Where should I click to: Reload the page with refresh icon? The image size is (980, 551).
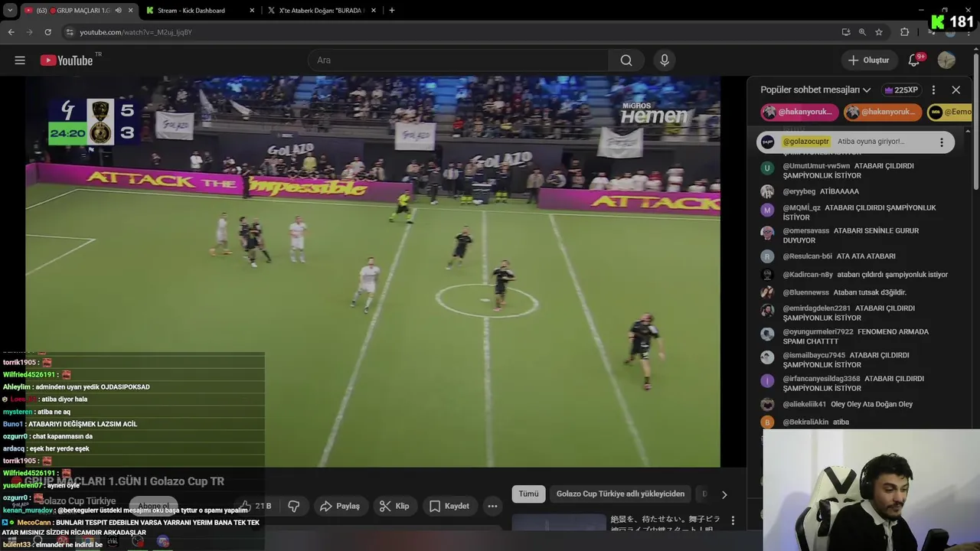pos(47,32)
